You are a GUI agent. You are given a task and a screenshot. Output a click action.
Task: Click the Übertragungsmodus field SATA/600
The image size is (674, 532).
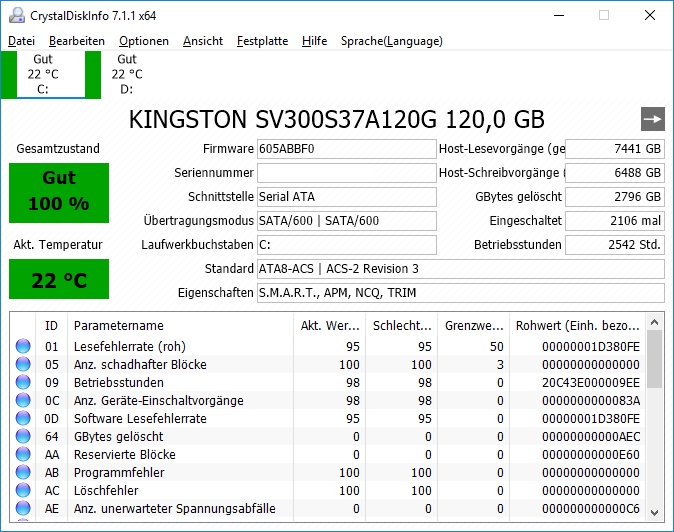pos(347,221)
